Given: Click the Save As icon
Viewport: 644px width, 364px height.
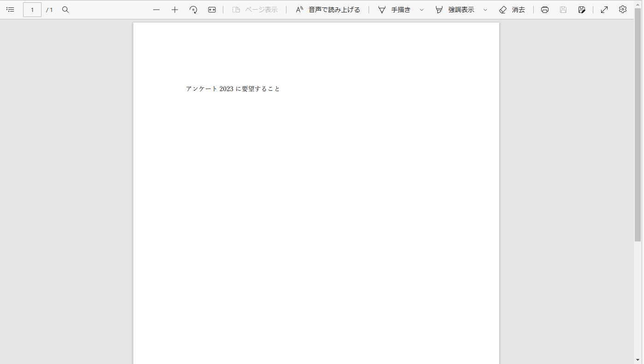Looking at the screenshot, I should click(x=582, y=10).
